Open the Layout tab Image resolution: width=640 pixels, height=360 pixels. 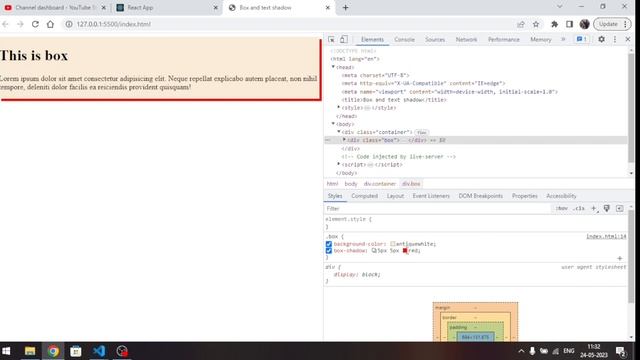(x=395, y=196)
